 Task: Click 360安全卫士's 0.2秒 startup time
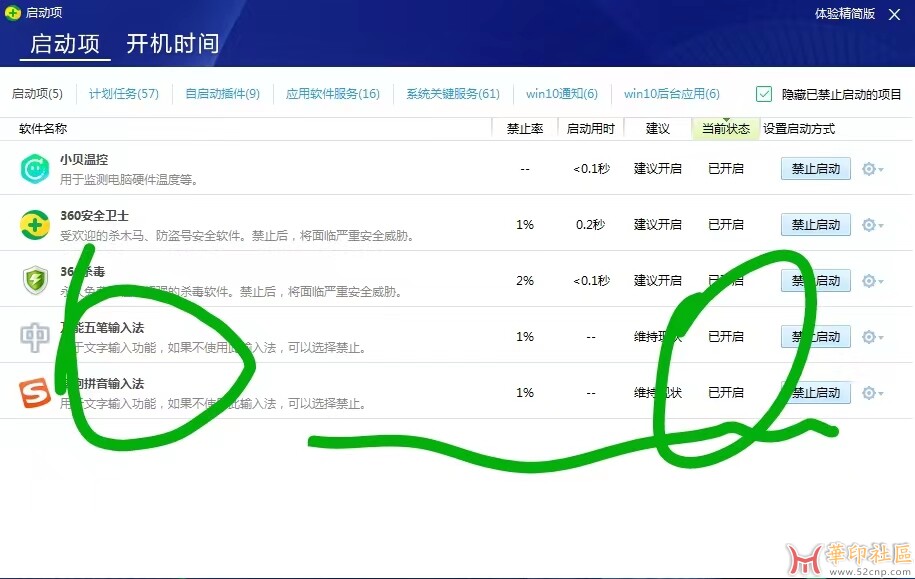(591, 225)
